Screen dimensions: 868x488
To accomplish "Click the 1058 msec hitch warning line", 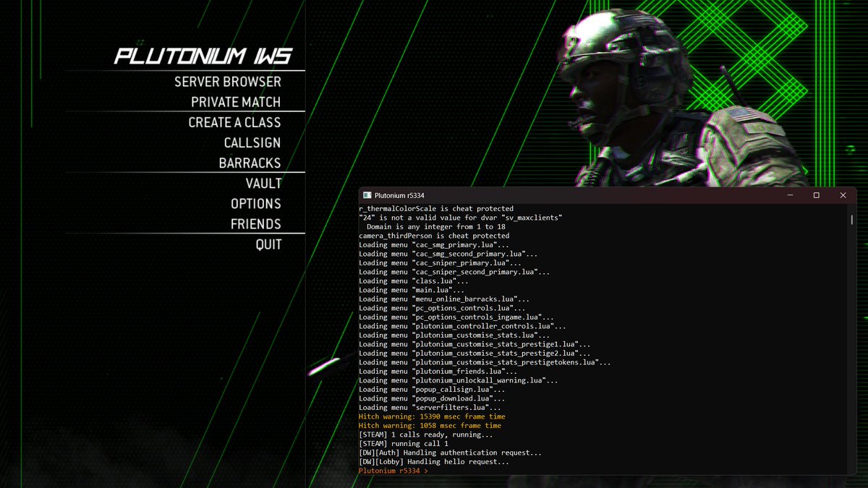I will click(x=430, y=426).
